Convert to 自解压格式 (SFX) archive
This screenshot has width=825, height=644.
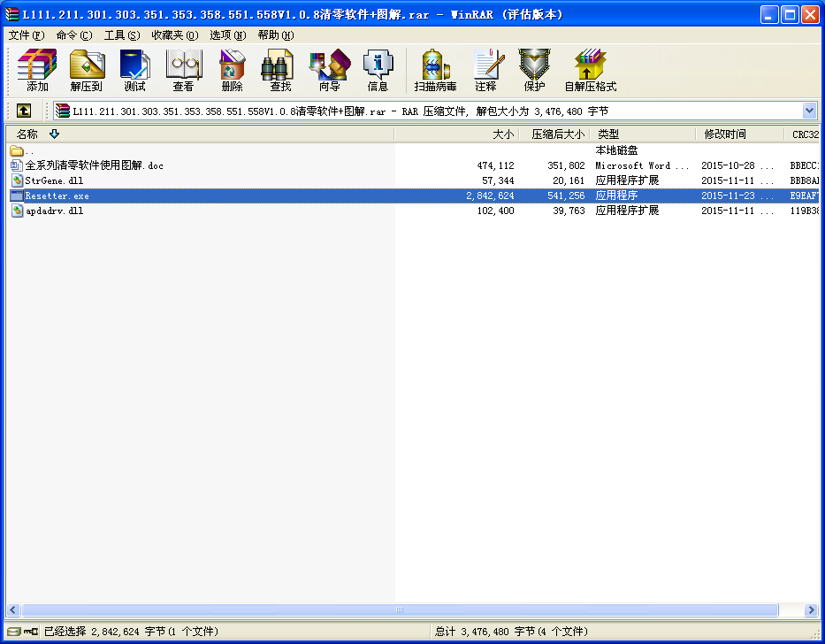(x=591, y=70)
